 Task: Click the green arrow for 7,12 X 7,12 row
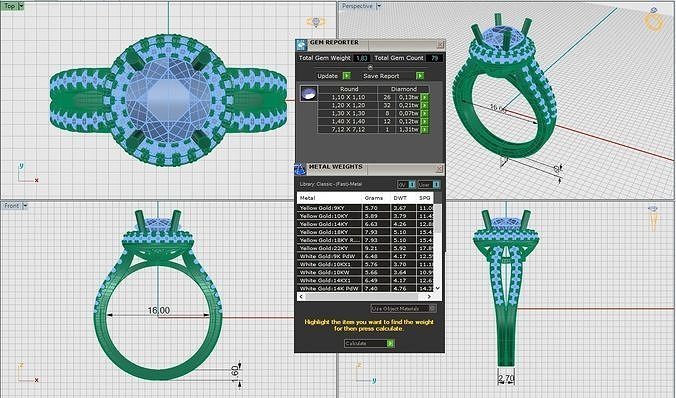click(425, 129)
